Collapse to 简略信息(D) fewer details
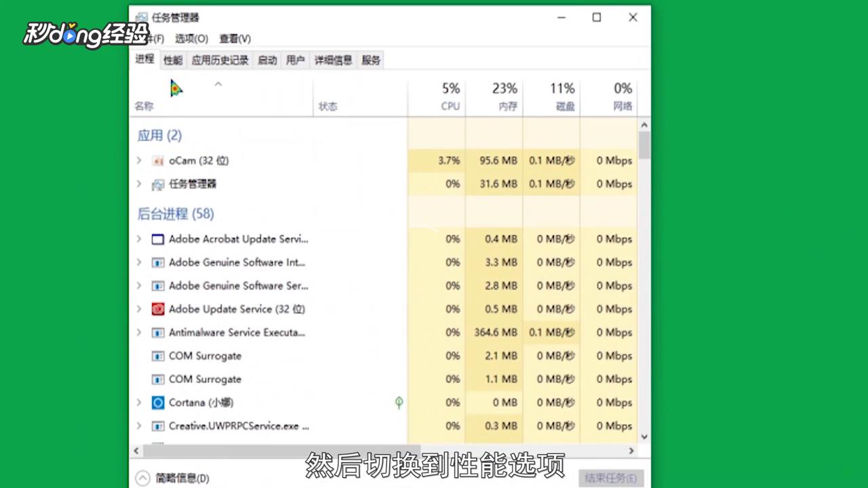The height and width of the screenshot is (488, 868). coord(173,478)
